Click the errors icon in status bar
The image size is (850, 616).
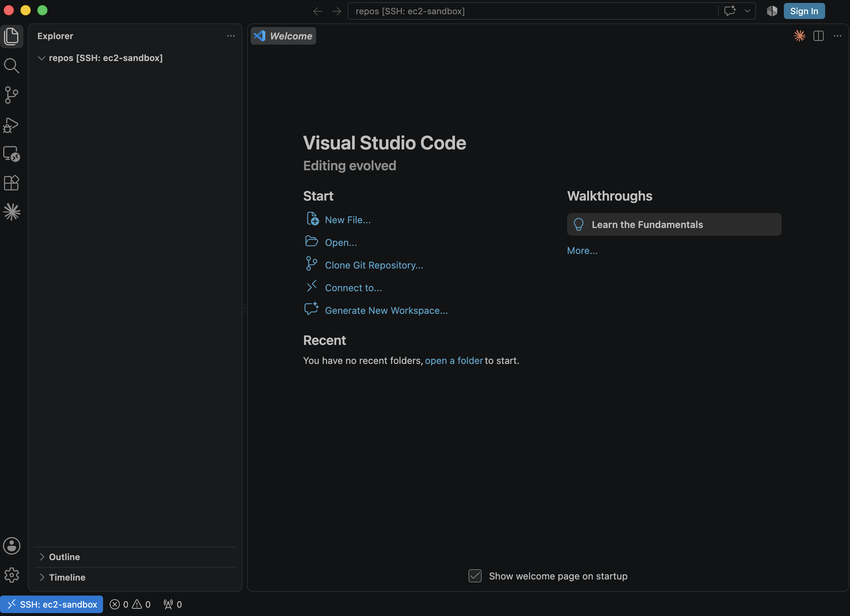[x=115, y=604]
